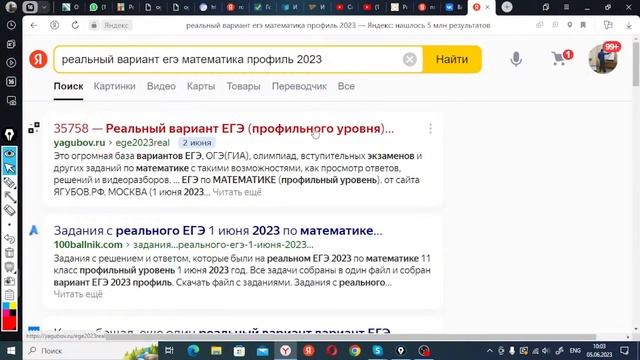Open the history clock icon in the sidebar
Viewport: 640px width, 360px height.
pos(11,25)
